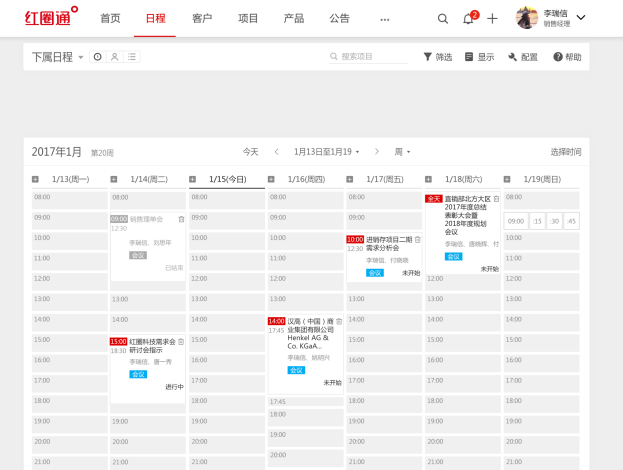Switch to person view toggle
The image size is (623, 470).
click(115, 57)
